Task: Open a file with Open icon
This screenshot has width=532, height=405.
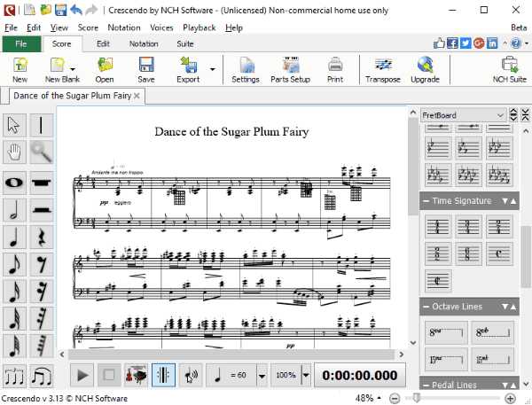Action: (105, 69)
